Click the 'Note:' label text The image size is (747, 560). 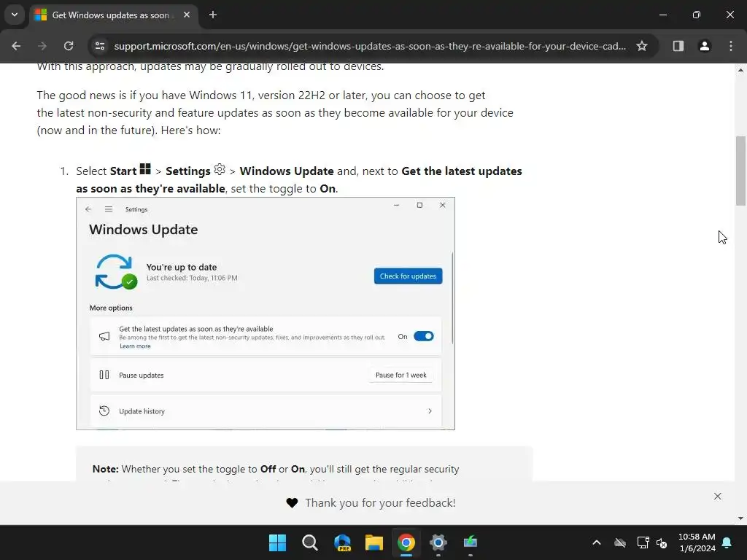(105, 469)
